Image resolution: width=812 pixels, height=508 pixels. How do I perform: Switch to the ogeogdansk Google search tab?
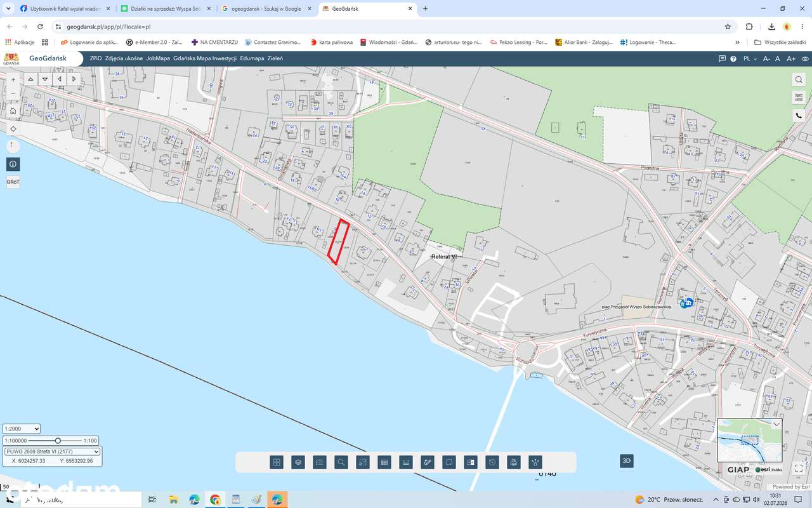coord(265,9)
